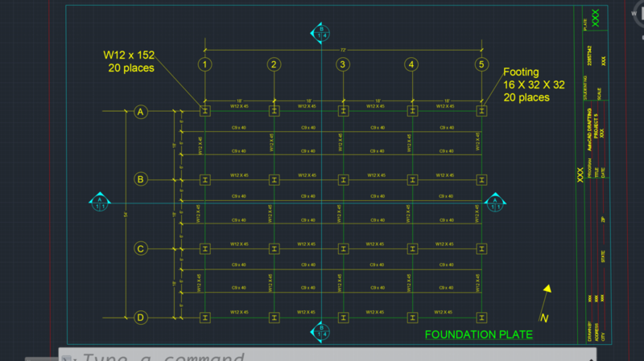Select grid bubble 2
Viewport: 644px width, 361px height.
274,64
